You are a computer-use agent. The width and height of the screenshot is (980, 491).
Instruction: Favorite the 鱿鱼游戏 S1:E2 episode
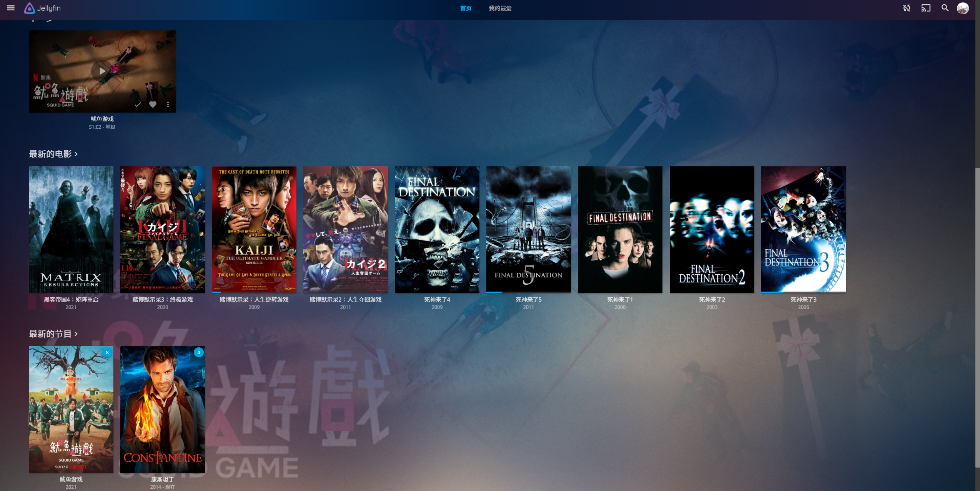(153, 105)
